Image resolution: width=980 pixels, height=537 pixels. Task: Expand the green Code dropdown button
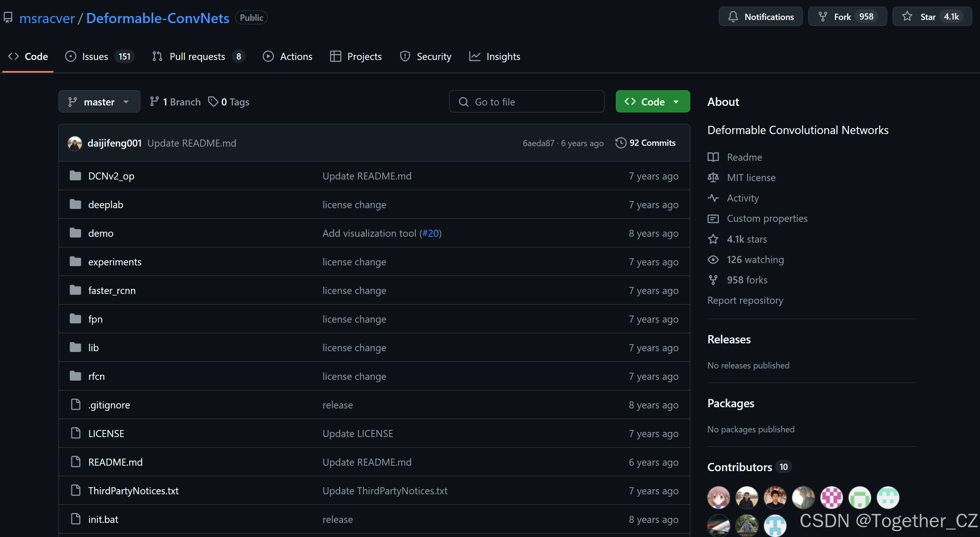653,102
